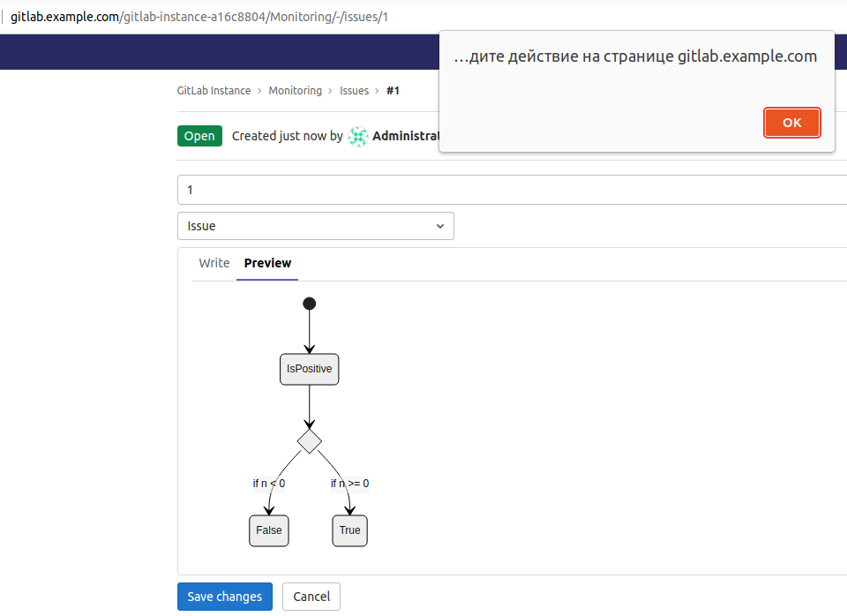
Task: Click the Administrator author link
Action: 406,136
